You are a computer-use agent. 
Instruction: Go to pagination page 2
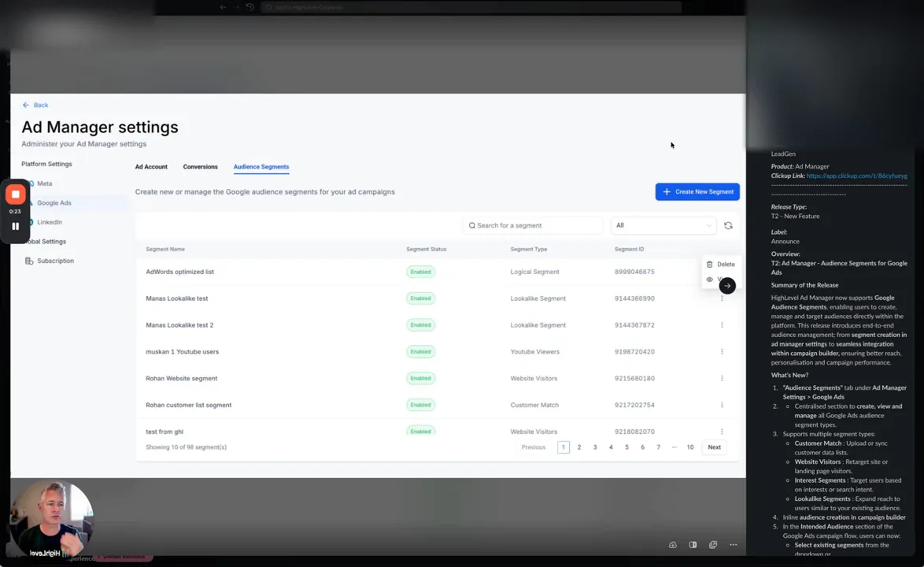579,447
